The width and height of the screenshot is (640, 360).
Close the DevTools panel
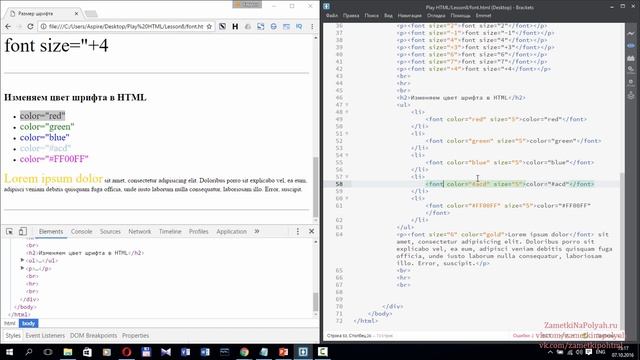click(311, 231)
